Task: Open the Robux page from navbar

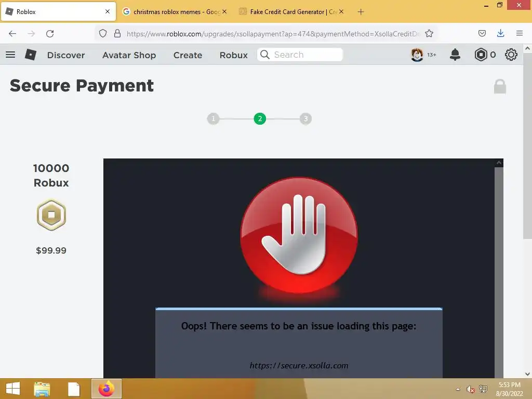Action: click(233, 55)
